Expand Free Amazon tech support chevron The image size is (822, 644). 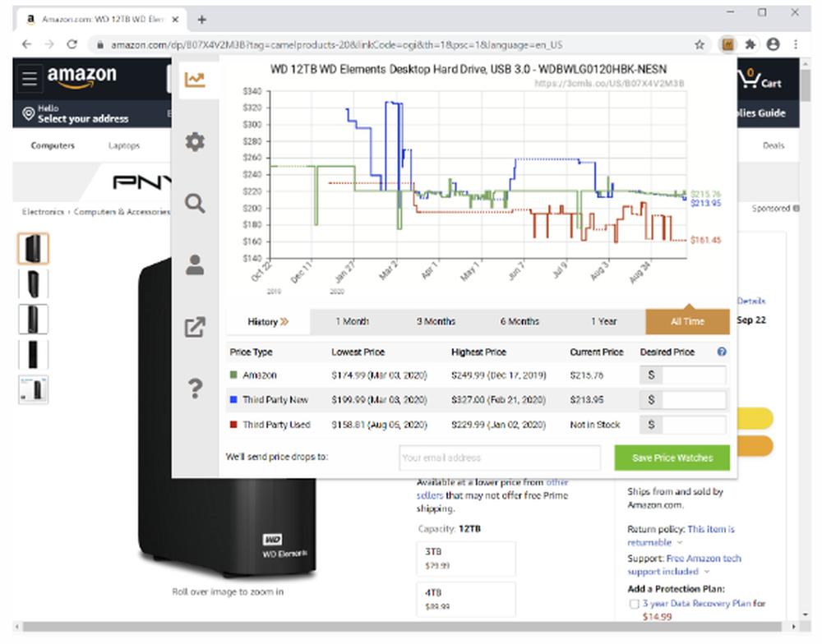707,572
